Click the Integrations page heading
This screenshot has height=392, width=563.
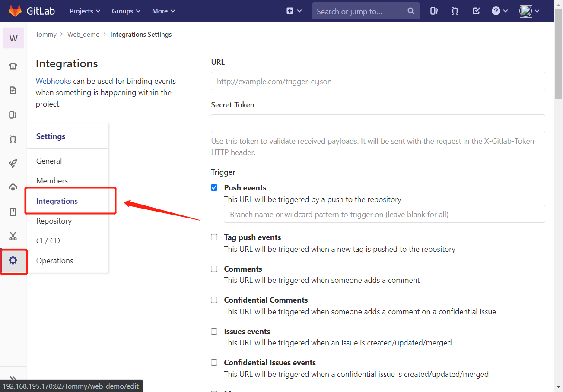(67, 63)
